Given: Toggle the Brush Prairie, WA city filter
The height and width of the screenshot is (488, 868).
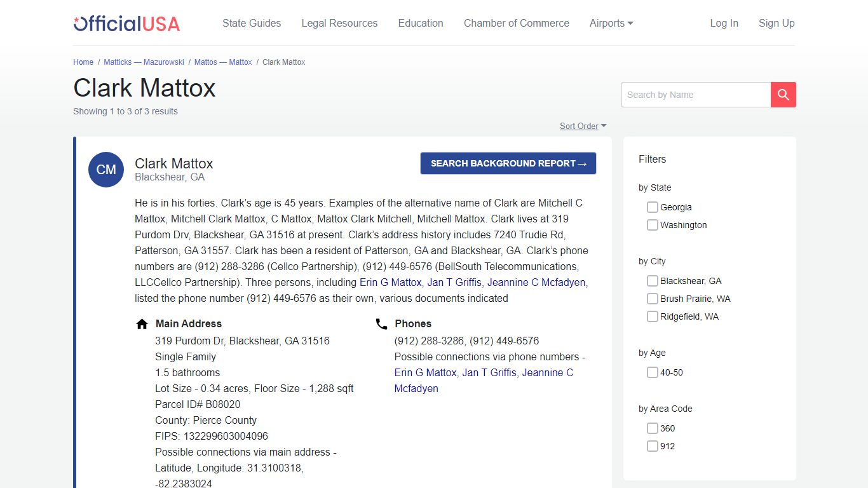Looking at the screenshot, I should pyautogui.click(x=653, y=299).
